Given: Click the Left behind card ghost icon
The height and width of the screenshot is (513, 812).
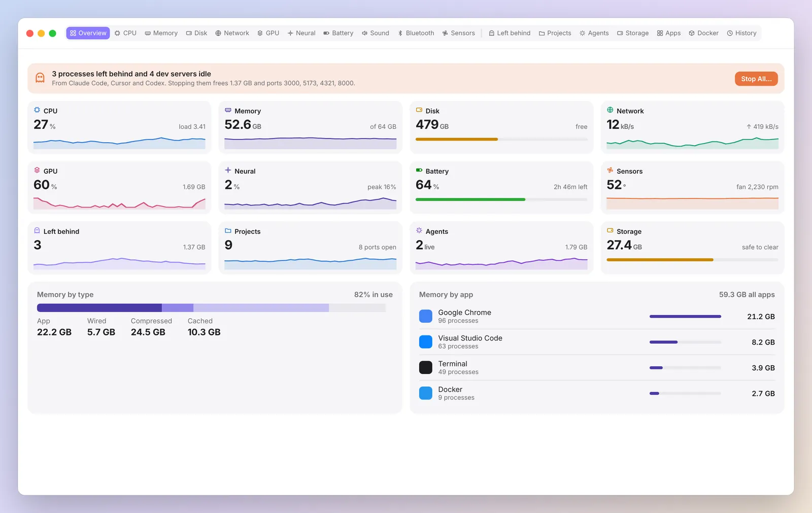Looking at the screenshot, I should (37, 231).
